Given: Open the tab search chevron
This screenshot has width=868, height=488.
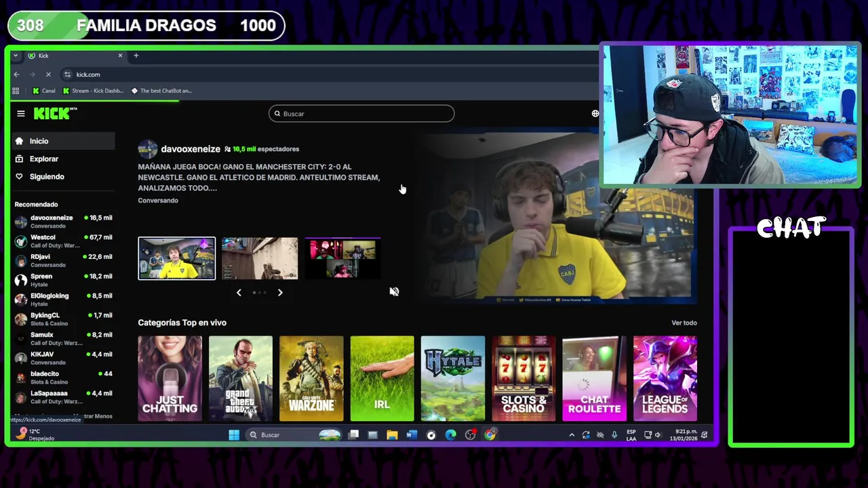Looking at the screenshot, I should coord(16,56).
